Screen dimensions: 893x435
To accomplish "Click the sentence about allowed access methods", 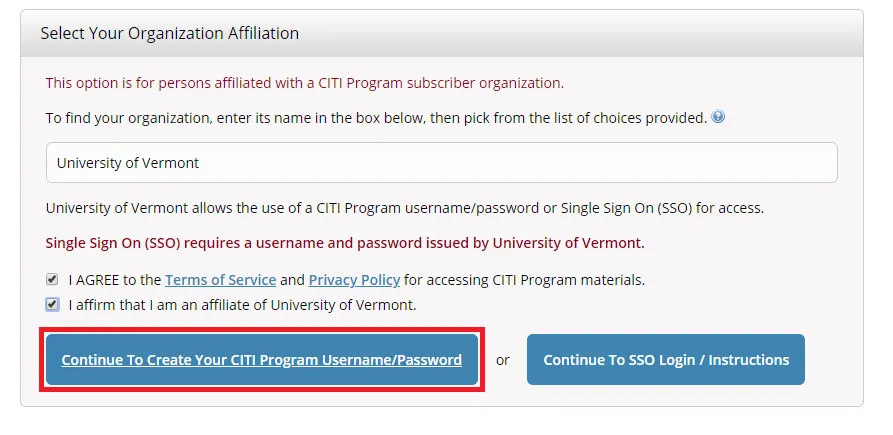I will [404, 209].
